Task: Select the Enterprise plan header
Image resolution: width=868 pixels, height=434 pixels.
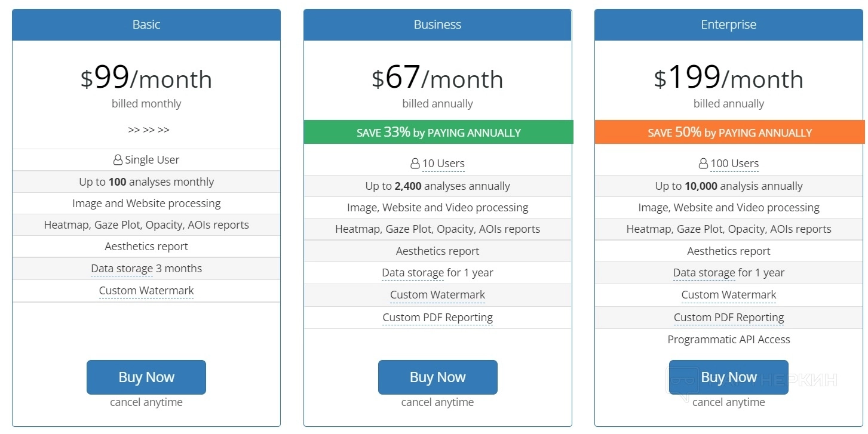Action: (x=728, y=24)
